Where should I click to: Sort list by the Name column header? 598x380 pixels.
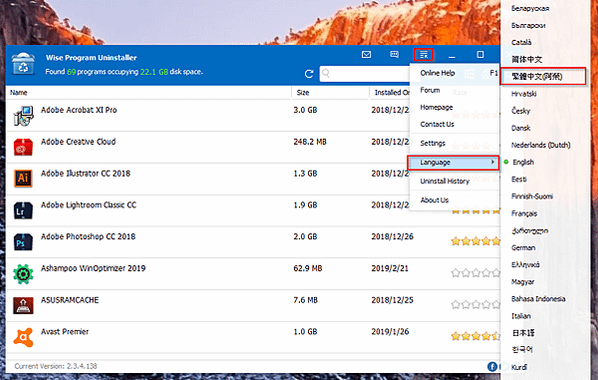pyautogui.click(x=19, y=93)
